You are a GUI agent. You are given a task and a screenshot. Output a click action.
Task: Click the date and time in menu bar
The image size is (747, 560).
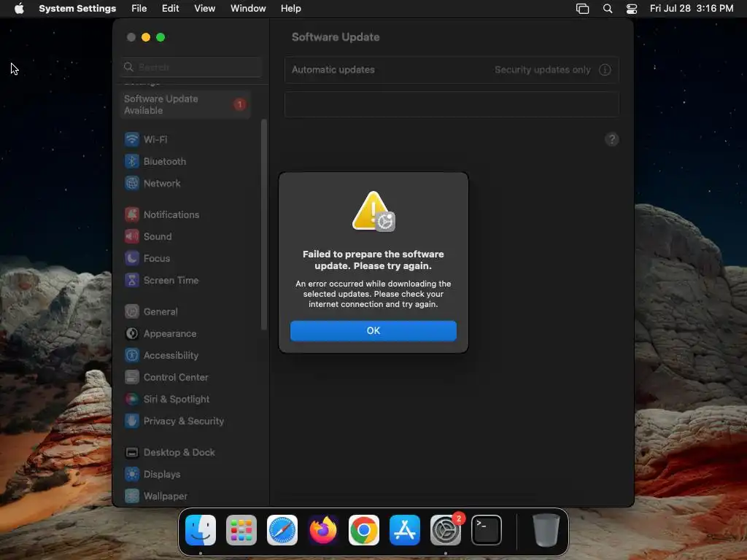(x=692, y=9)
